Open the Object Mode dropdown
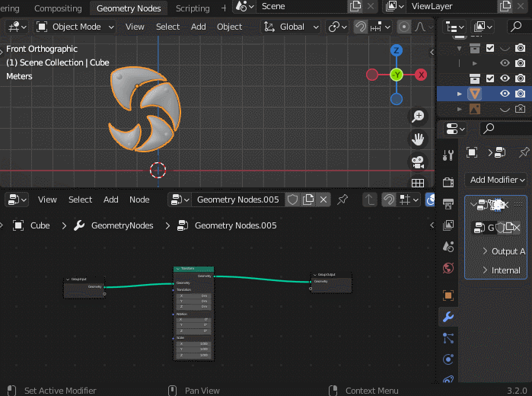Viewport: 532px width, 396px height. click(75, 27)
